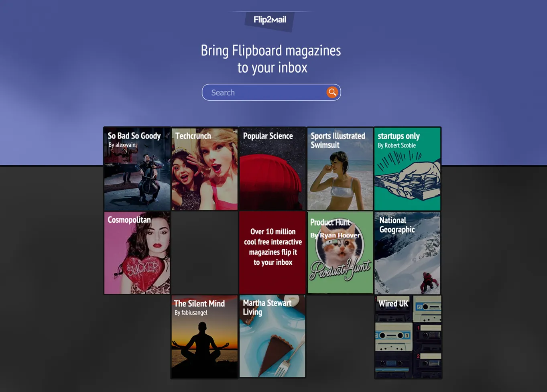Click the Over 10 million magazines tile
Viewport: 547px width, 392px height.
point(272,253)
